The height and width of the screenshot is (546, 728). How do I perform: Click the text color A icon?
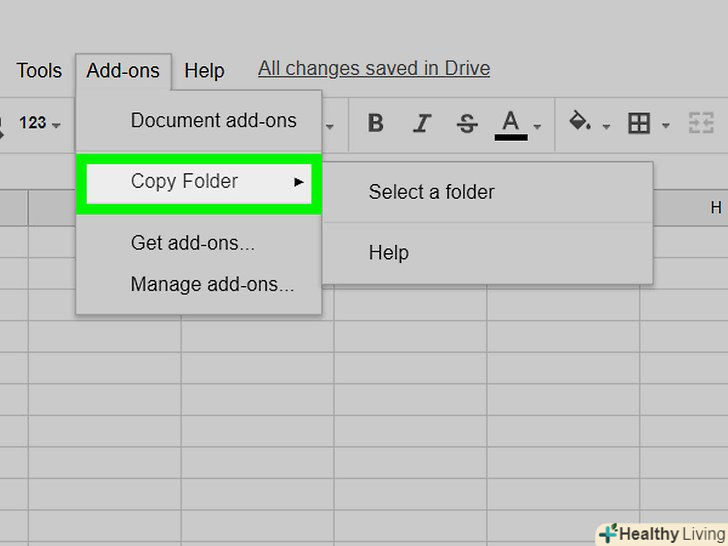511,123
